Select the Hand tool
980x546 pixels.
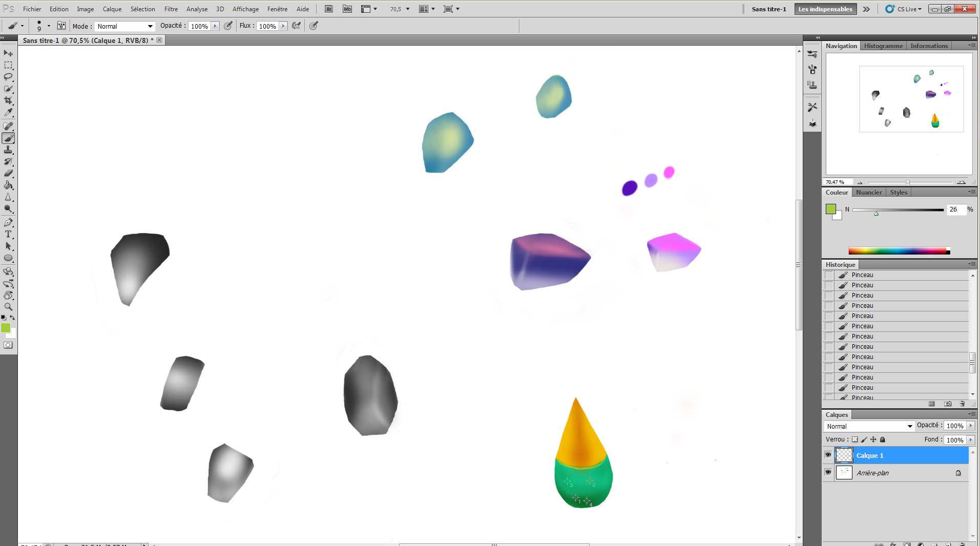[x=8, y=295]
